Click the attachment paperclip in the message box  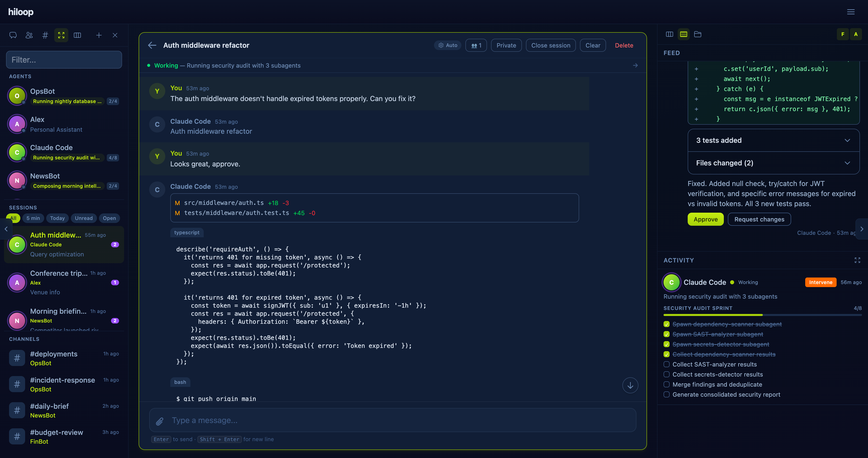pos(160,420)
